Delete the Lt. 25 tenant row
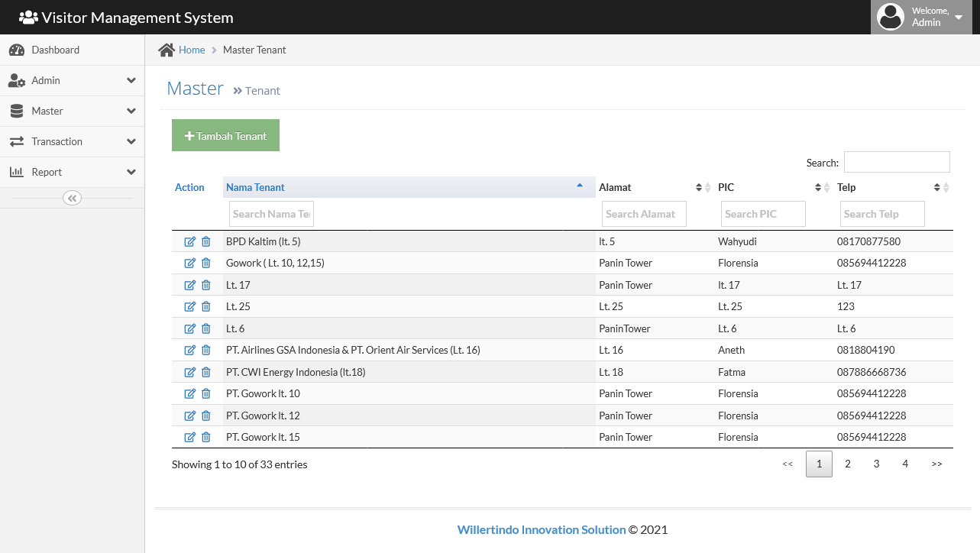 [206, 306]
